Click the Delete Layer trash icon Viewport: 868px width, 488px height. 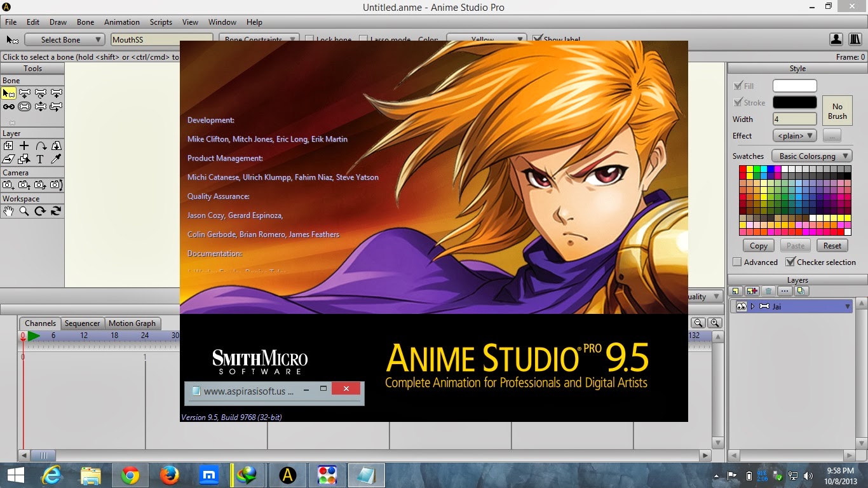pos(768,291)
